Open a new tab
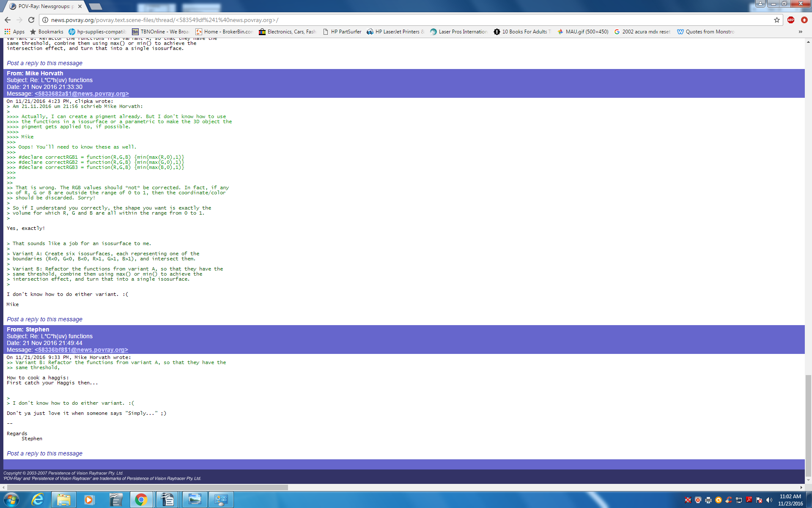The image size is (812, 508). [96, 6]
